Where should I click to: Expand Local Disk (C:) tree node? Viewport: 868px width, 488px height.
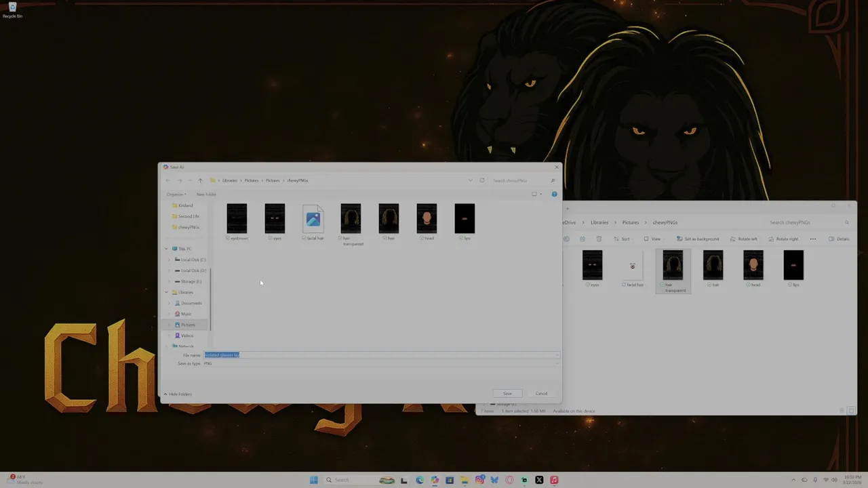(x=169, y=260)
